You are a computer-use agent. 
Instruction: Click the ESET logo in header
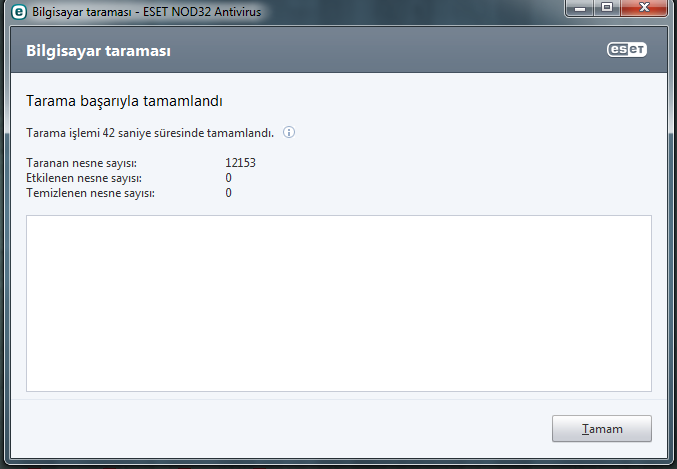pyautogui.click(x=627, y=50)
